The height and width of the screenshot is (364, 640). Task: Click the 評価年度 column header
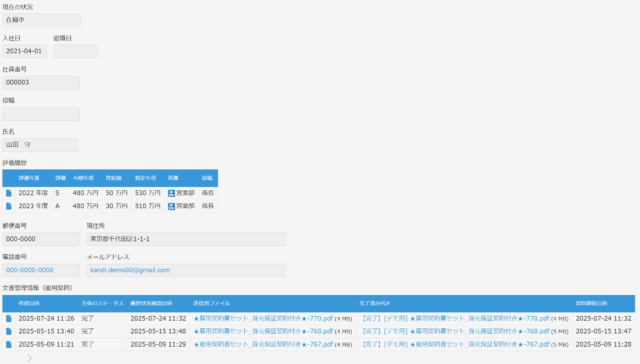tap(29, 178)
